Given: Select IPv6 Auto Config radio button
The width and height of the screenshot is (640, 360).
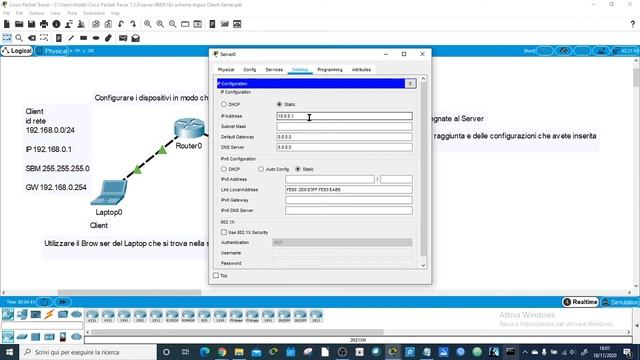Looking at the screenshot, I should pyautogui.click(x=261, y=169).
